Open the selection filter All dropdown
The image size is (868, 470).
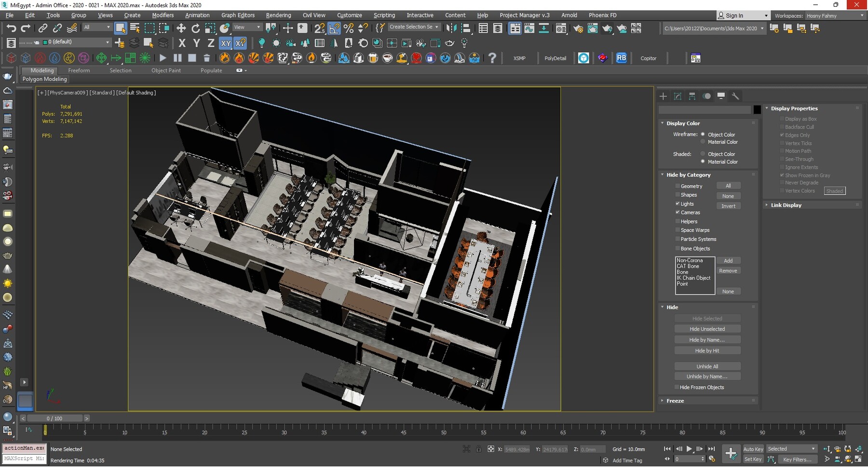(96, 27)
